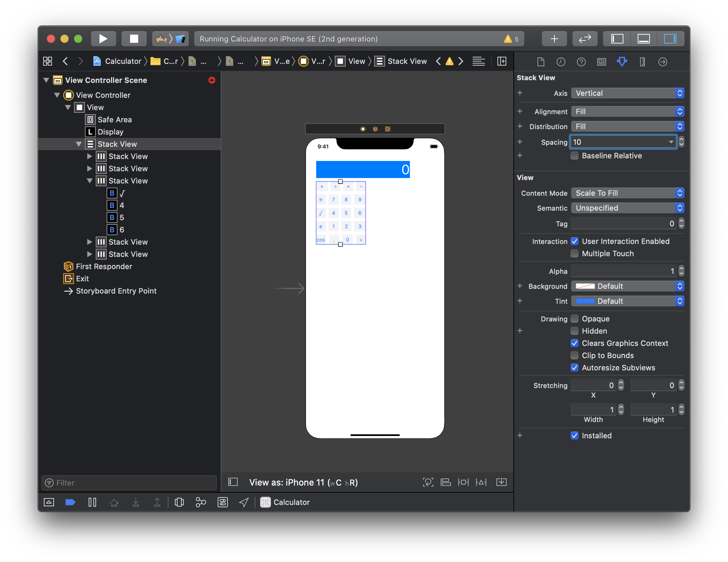Check the Clip to Bounds option
Image resolution: width=728 pixels, height=562 pixels.
coord(575,355)
